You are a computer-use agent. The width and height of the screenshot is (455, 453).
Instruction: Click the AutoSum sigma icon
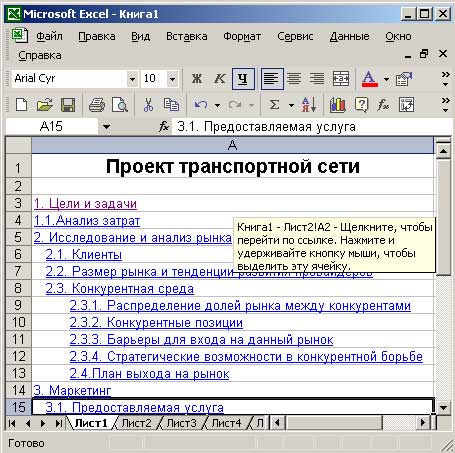274,105
